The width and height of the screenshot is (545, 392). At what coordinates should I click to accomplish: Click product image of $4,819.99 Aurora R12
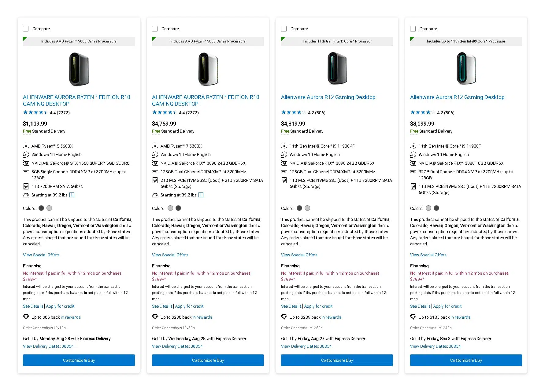(x=337, y=69)
